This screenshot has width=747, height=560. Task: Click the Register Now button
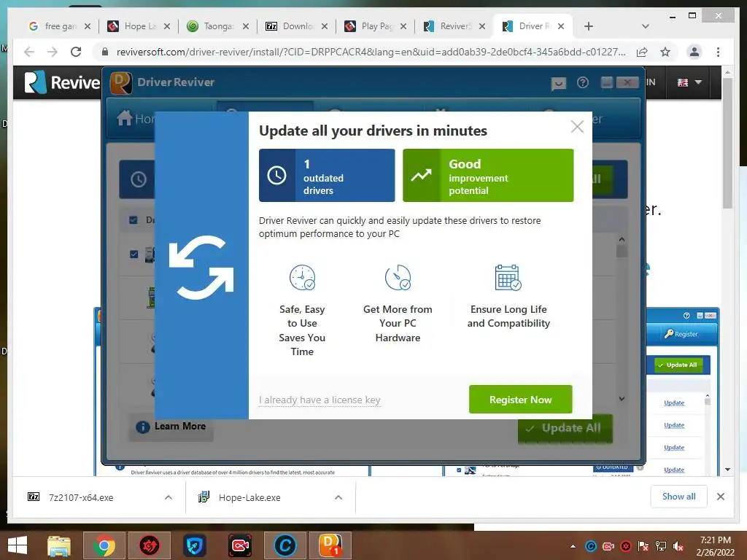point(520,400)
